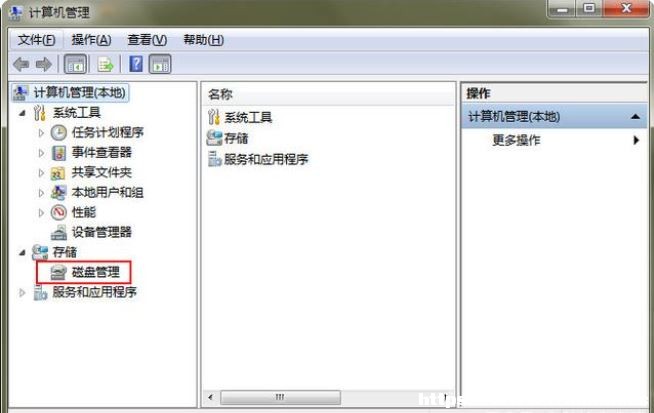The image size is (654, 413).
Task: Click the Export list toolbar icon
Action: [x=105, y=64]
